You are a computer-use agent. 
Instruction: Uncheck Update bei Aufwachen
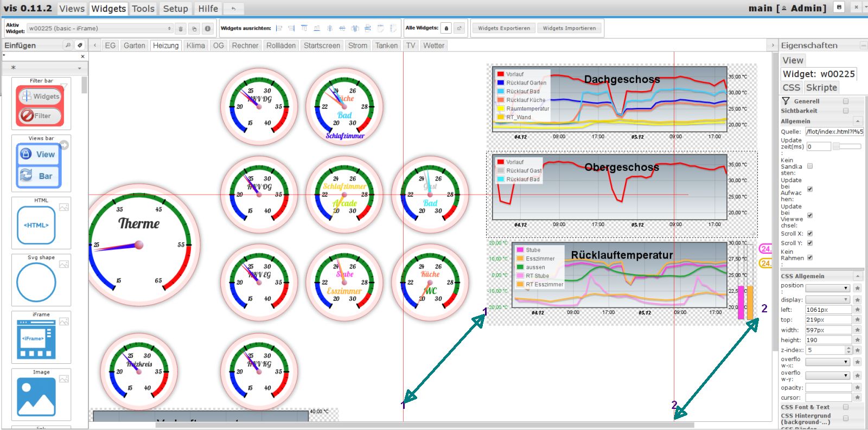pyautogui.click(x=810, y=189)
